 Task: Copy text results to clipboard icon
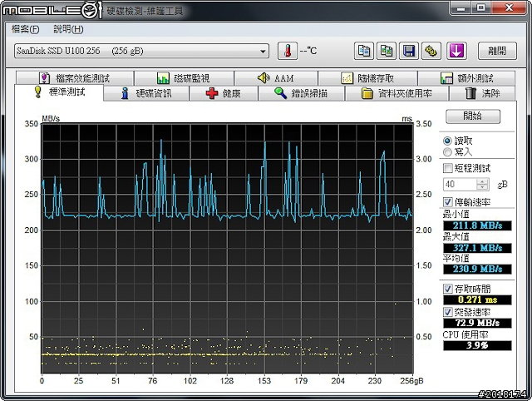tap(364, 51)
